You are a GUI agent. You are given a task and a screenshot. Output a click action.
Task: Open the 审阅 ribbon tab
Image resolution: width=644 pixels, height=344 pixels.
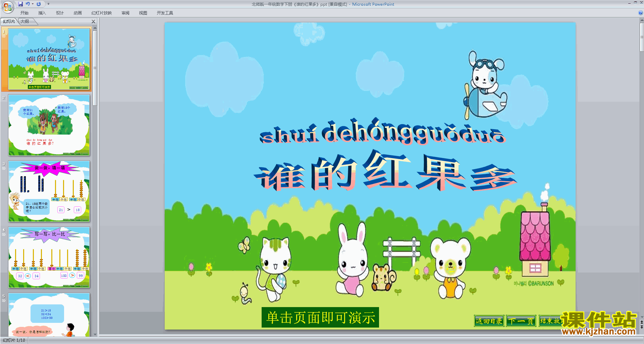(x=125, y=13)
